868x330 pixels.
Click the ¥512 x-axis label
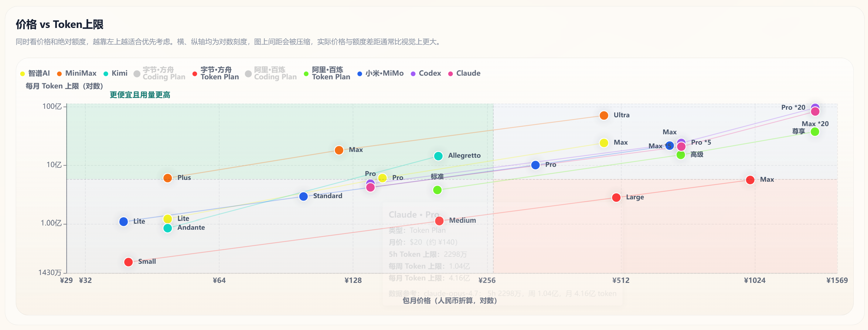click(621, 280)
